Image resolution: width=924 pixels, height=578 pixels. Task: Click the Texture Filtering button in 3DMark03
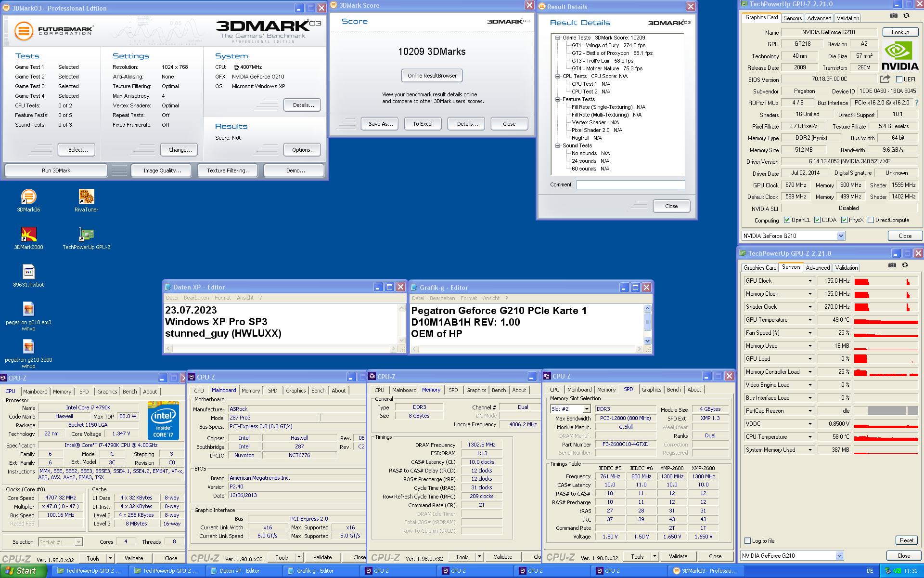(229, 171)
